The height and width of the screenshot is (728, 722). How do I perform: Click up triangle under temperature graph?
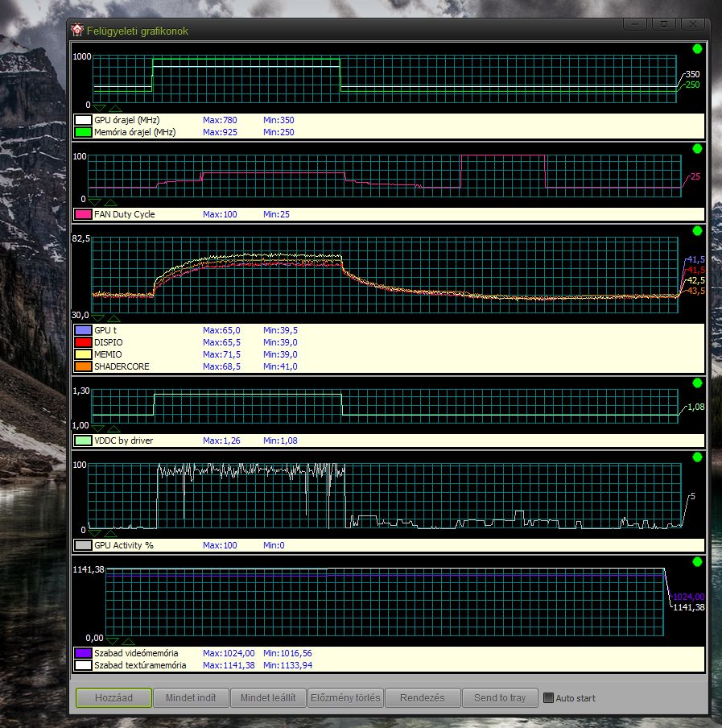[x=113, y=318]
